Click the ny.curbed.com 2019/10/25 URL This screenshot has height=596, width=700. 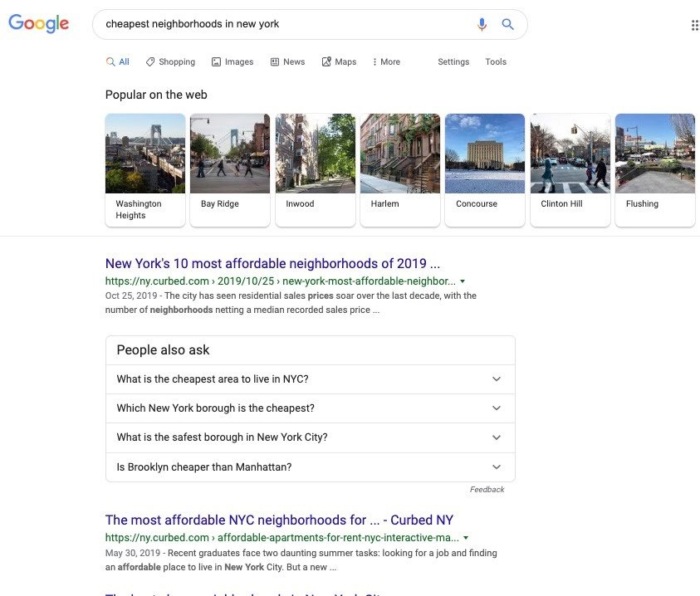(281, 281)
